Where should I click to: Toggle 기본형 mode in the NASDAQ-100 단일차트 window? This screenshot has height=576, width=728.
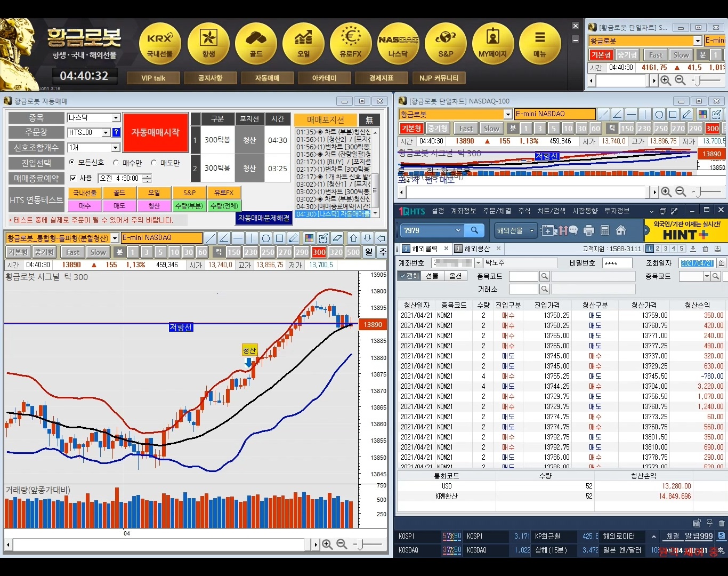coord(411,129)
